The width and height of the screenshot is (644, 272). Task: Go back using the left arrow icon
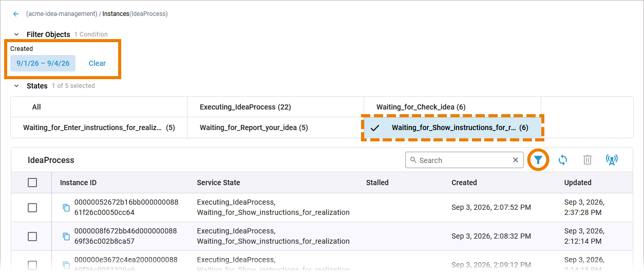[16, 14]
